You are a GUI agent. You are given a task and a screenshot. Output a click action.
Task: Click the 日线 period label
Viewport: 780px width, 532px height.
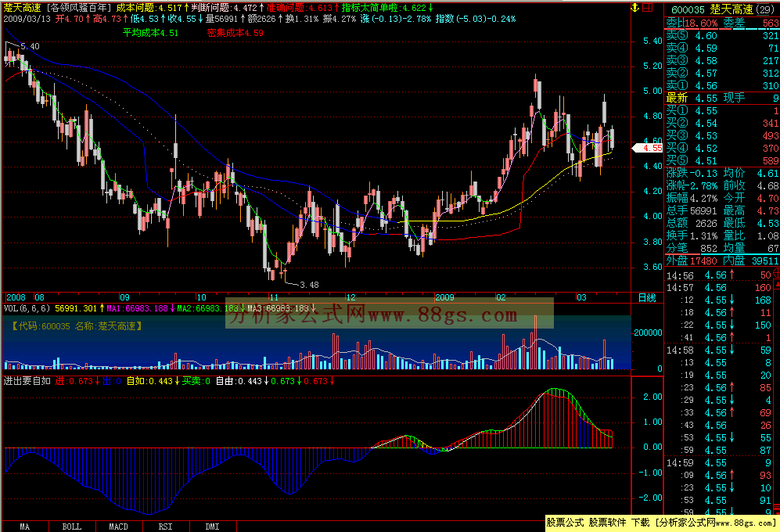[x=647, y=297]
